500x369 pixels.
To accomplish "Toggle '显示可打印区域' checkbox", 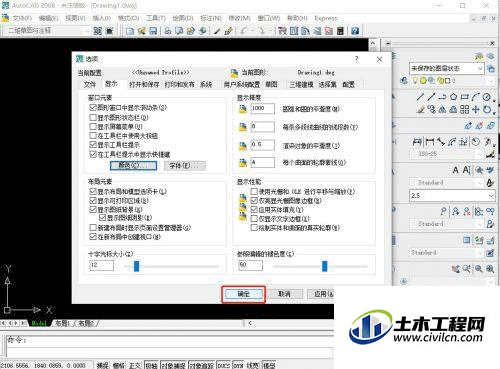I will tap(93, 201).
